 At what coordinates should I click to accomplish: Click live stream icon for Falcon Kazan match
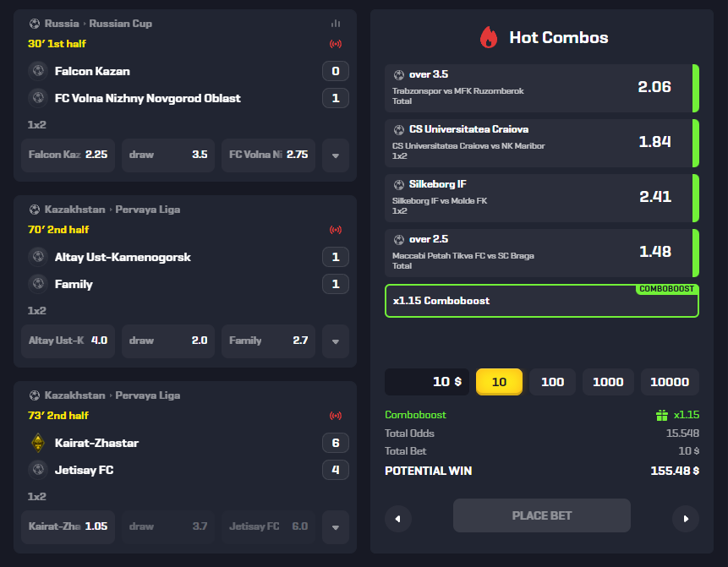pyautogui.click(x=336, y=44)
